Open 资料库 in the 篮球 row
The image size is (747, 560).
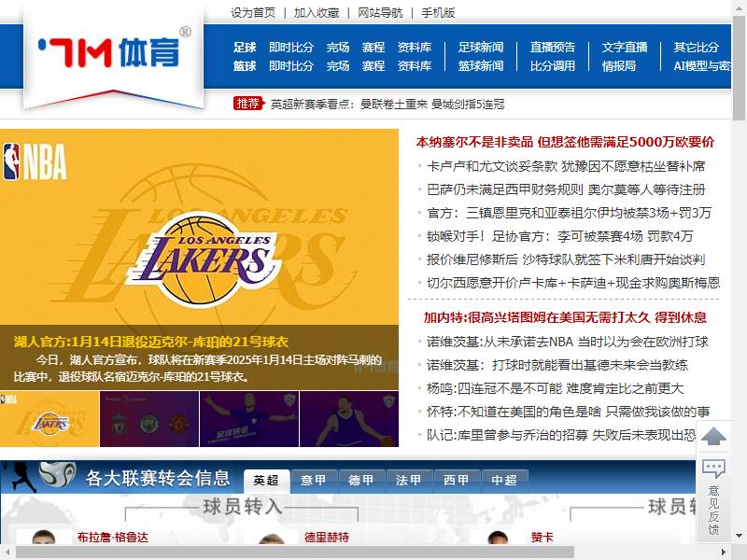coord(415,65)
